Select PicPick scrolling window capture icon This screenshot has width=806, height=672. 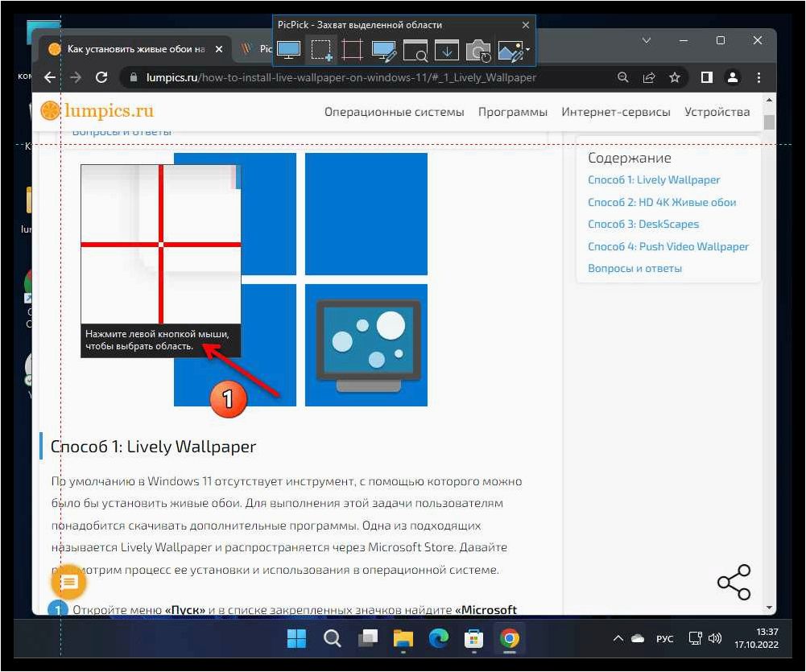(447, 51)
